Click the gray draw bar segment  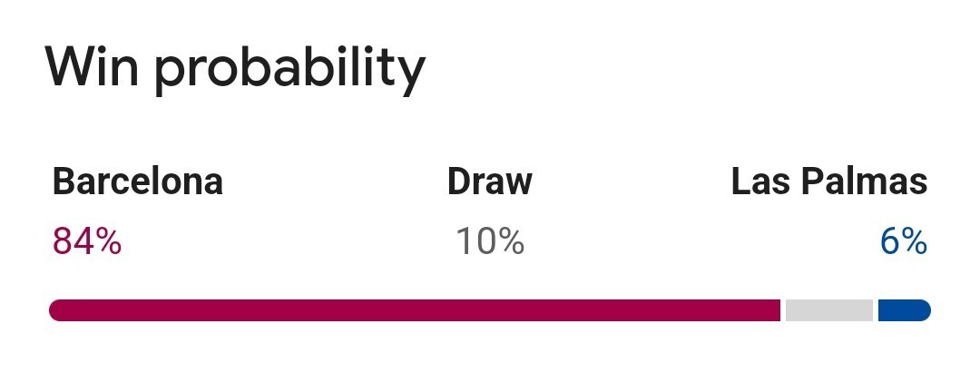(829, 310)
